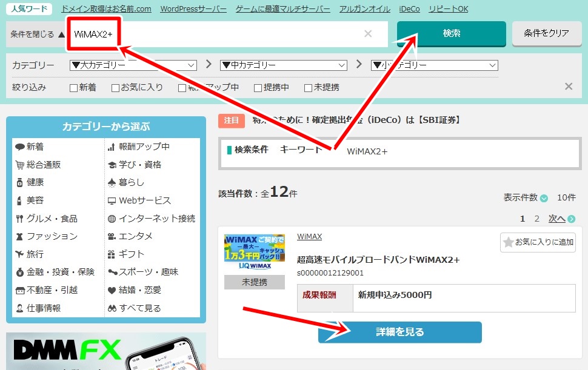Open the 表示件数 dropdown arrow
Image resolution: width=588 pixels, height=370 pixels.
[544, 198]
